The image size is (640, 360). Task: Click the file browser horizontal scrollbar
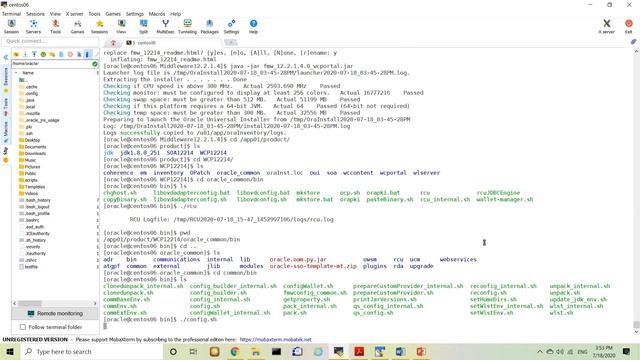(x=30, y=303)
